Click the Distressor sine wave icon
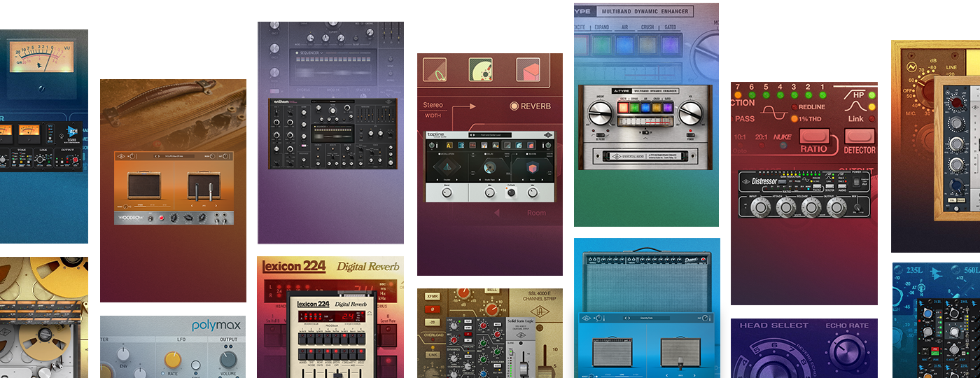 pyautogui.click(x=773, y=113)
